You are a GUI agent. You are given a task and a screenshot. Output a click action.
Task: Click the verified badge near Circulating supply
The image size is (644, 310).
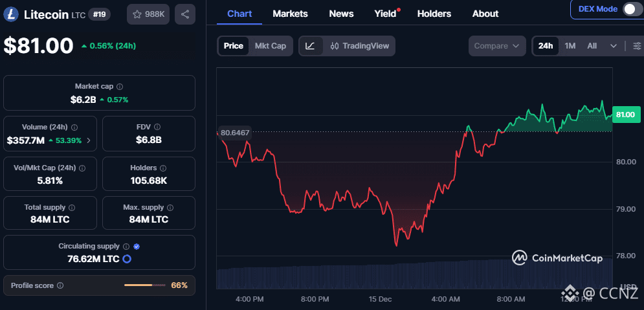[137, 247]
